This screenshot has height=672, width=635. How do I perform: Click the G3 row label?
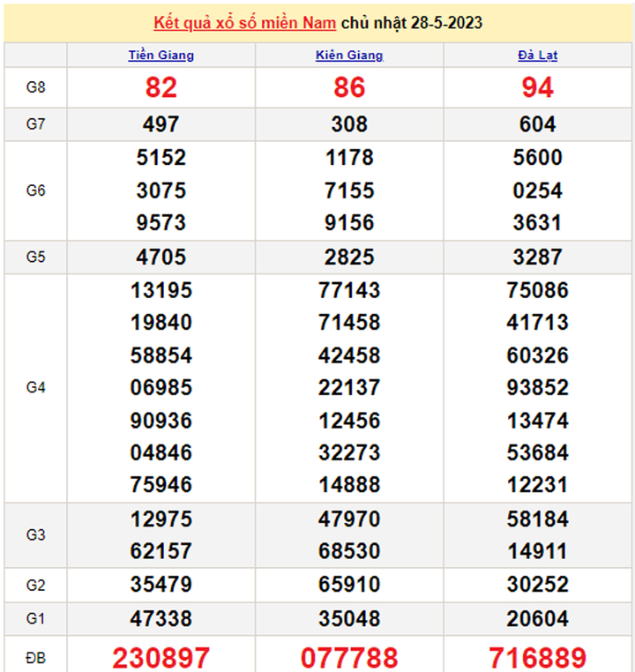(35, 534)
